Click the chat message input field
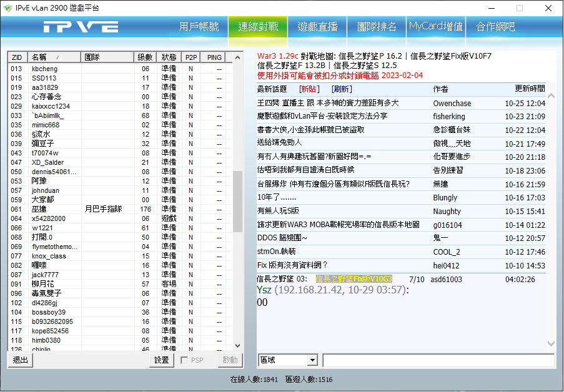 [x=438, y=360]
